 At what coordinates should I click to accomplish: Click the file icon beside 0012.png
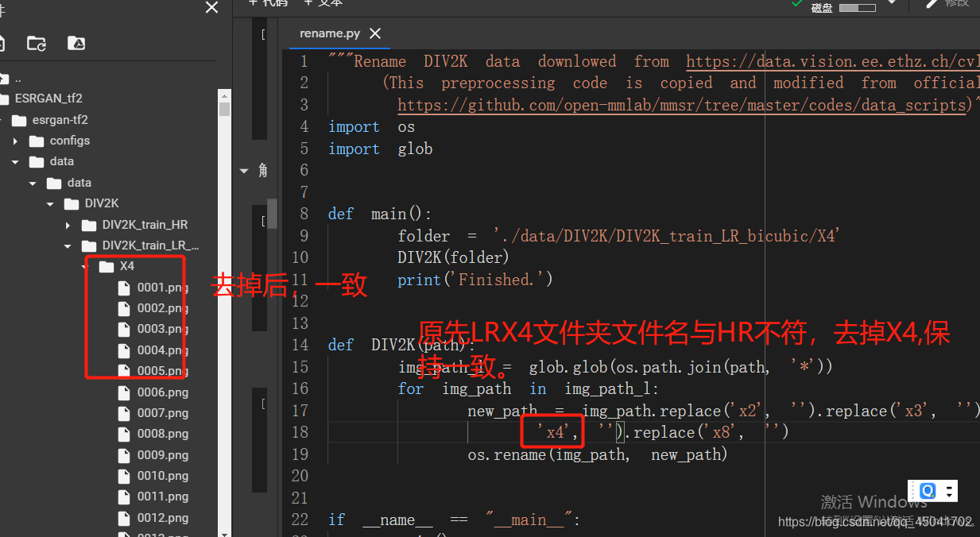[124, 518]
